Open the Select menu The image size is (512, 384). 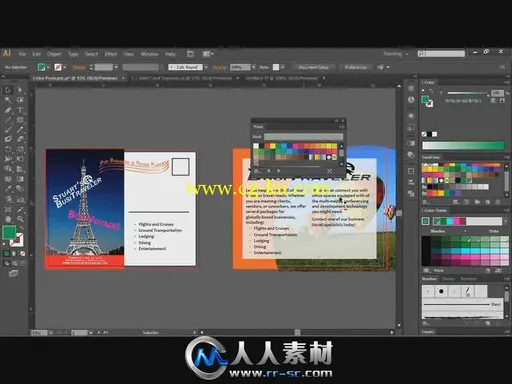click(x=91, y=54)
